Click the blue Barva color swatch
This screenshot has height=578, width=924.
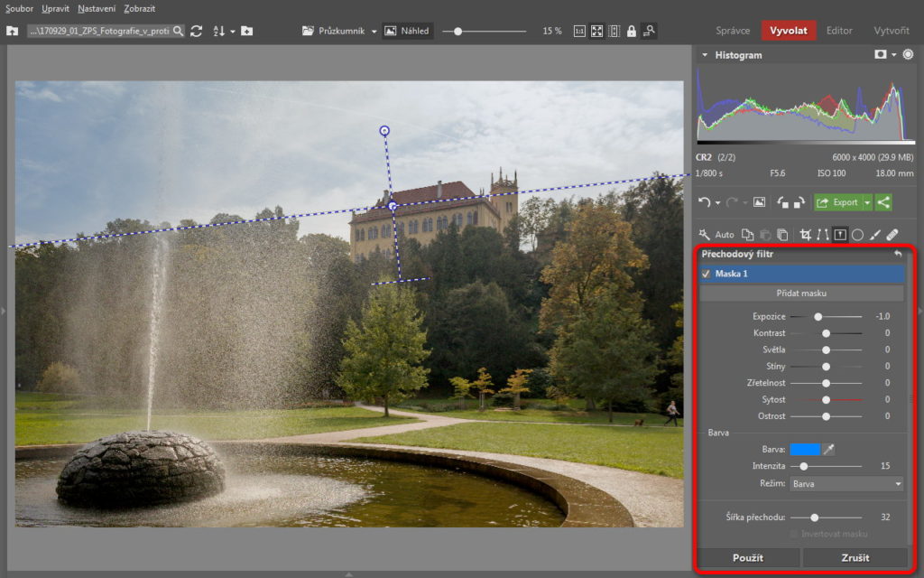[803, 449]
